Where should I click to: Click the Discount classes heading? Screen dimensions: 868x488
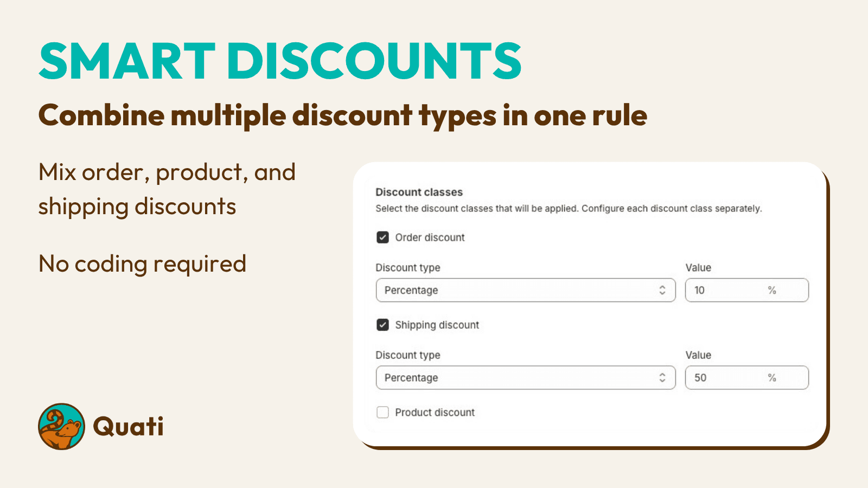tap(419, 192)
